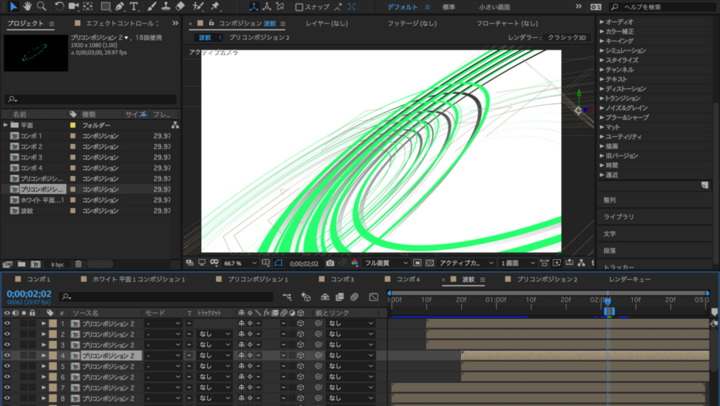720x406 pixels.
Task: Open the アクティブカメラ 3D view dropdown
Action: pyautogui.click(x=466, y=263)
